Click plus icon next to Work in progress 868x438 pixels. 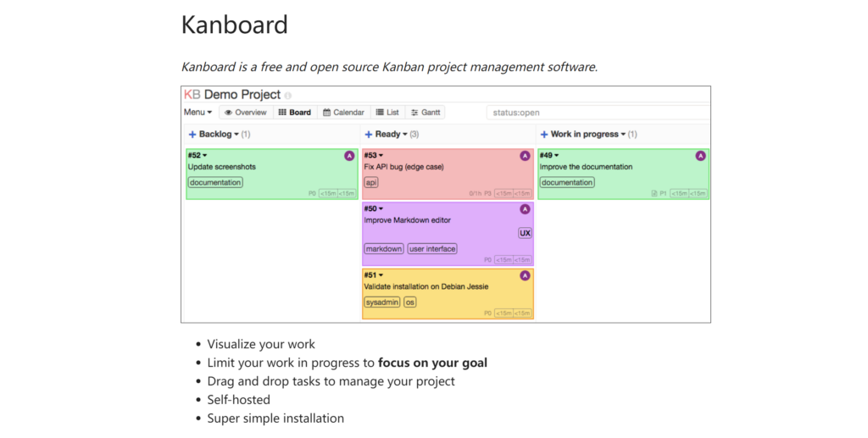[544, 134]
